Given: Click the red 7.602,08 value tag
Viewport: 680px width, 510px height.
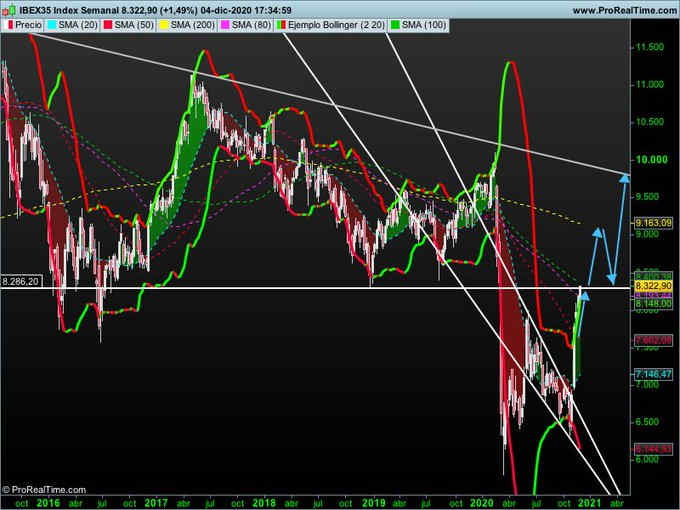Looking at the screenshot, I should [x=653, y=340].
